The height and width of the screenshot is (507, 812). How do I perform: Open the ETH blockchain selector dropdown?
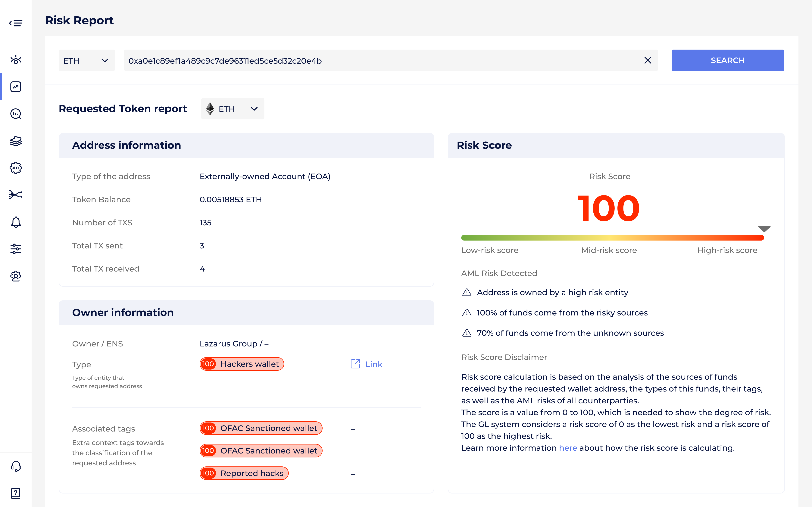(x=87, y=60)
